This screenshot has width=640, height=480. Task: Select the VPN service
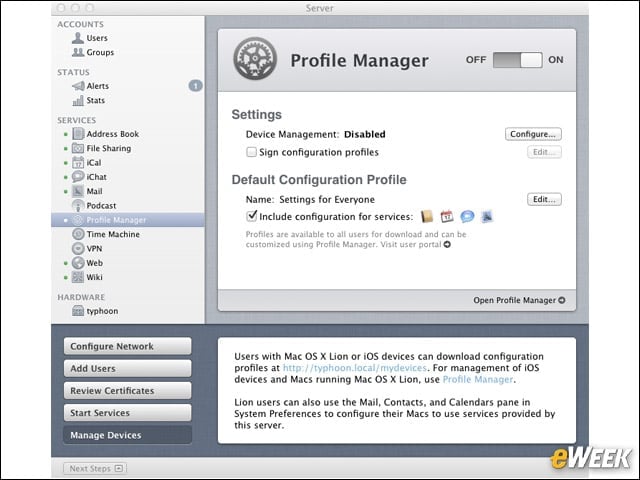pos(87,249)
